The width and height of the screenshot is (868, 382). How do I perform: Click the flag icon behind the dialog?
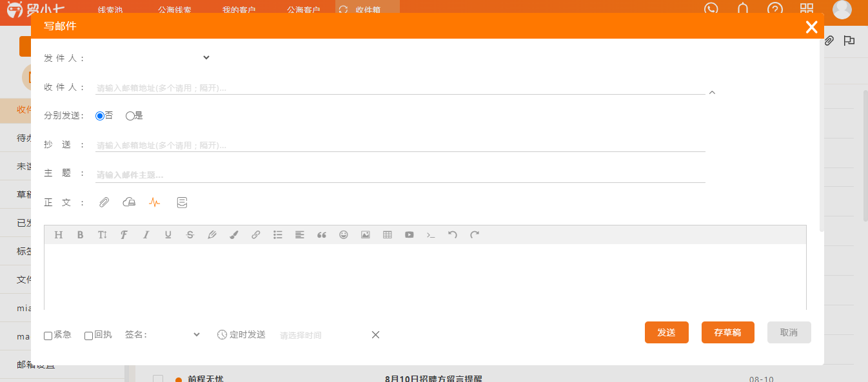tap(849, 41)
